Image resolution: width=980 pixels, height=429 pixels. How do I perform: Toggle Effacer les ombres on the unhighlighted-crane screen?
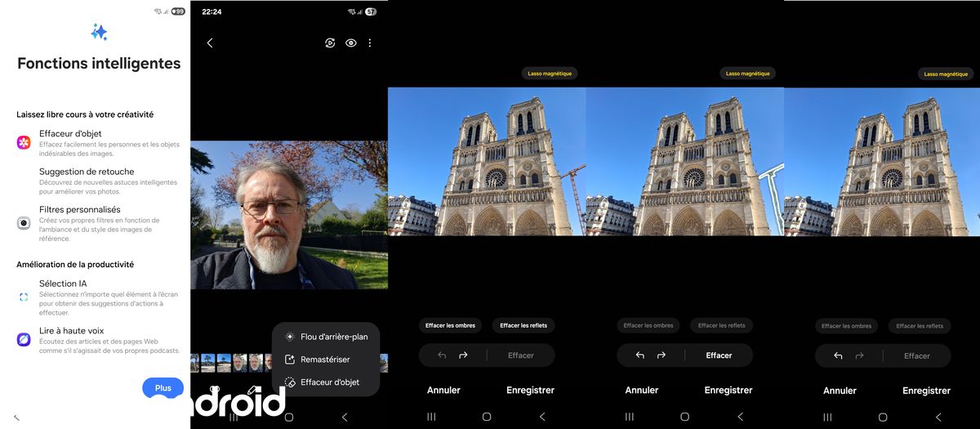pyautogui.click(x=450, y=325)
